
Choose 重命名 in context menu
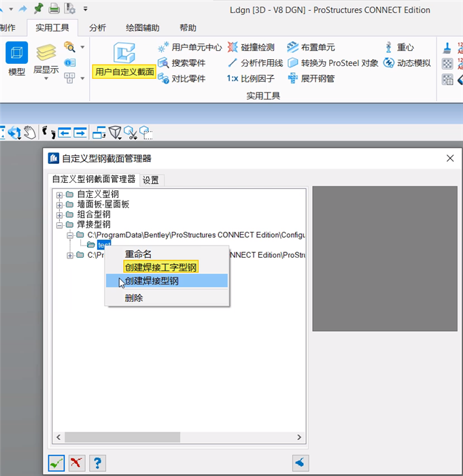coord(138,254)
